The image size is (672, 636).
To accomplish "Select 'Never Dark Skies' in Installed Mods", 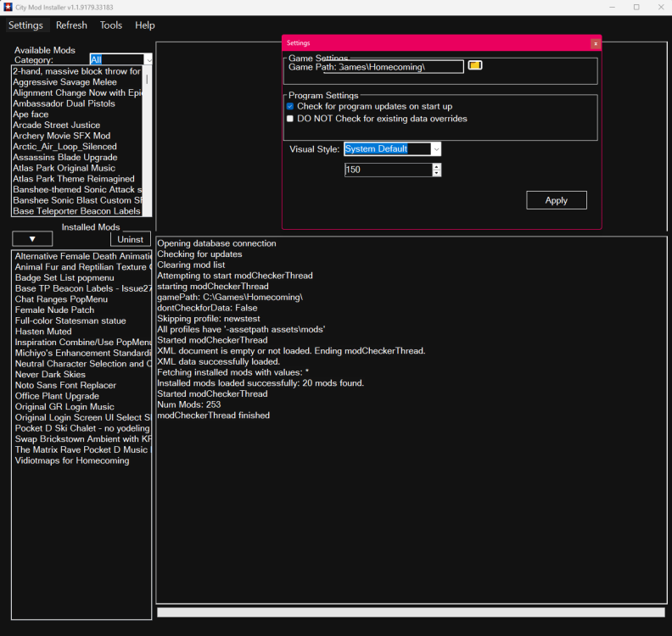I will (50, 375).
